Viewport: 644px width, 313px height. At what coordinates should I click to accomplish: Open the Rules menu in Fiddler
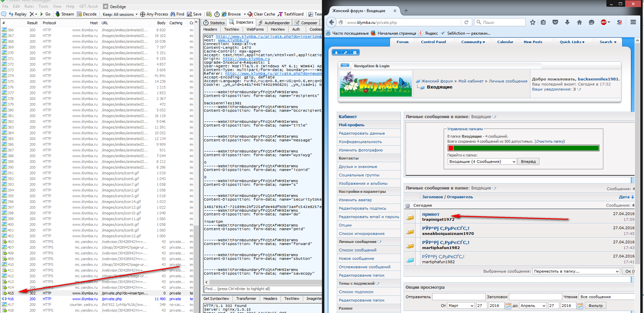click(x=29, y=6)
